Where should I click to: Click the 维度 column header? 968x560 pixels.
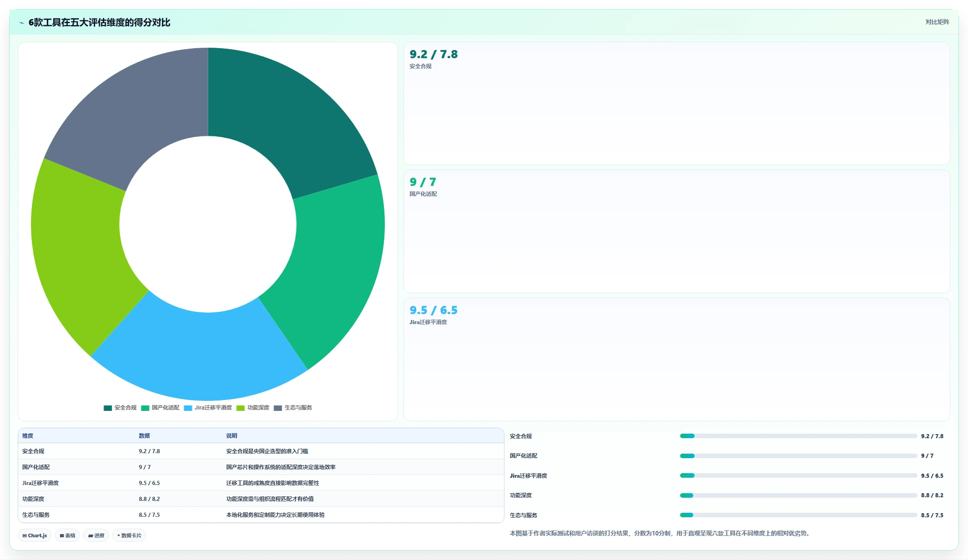coord(28,436)
